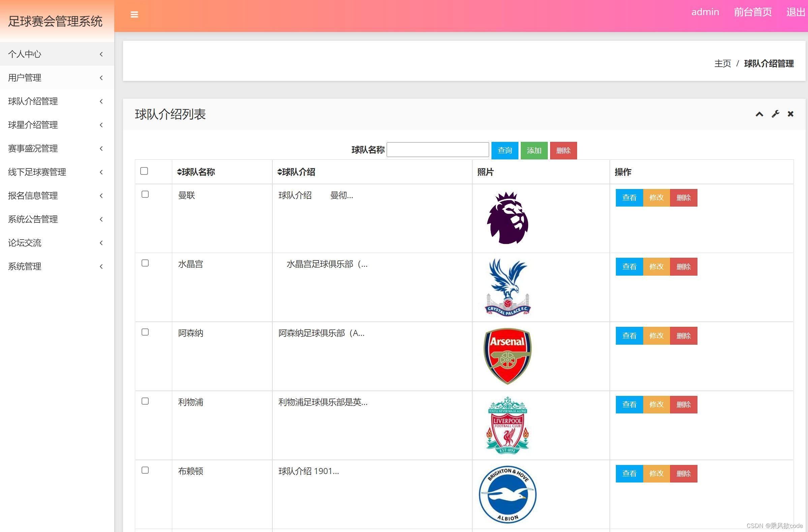The width and height of the screenshot is (808, 532).
Task: Toggle the hamburger sidebar menu icon
Action: coord(134,14)
